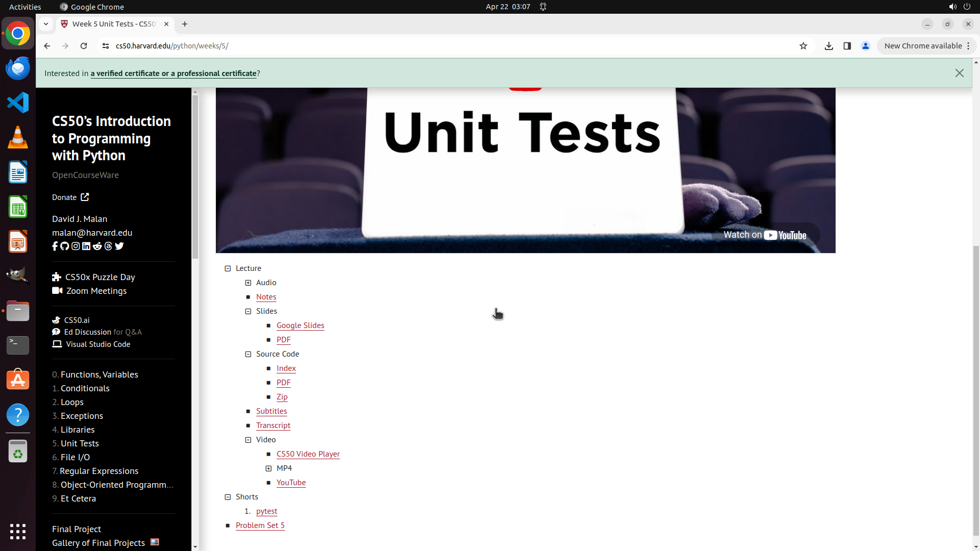
Task: Expand the MP4 download options
Action: coord(269,468)
